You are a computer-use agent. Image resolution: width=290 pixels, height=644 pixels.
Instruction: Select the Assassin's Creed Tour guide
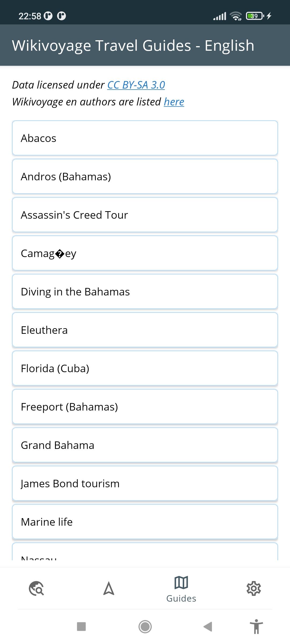coord(145,215)
